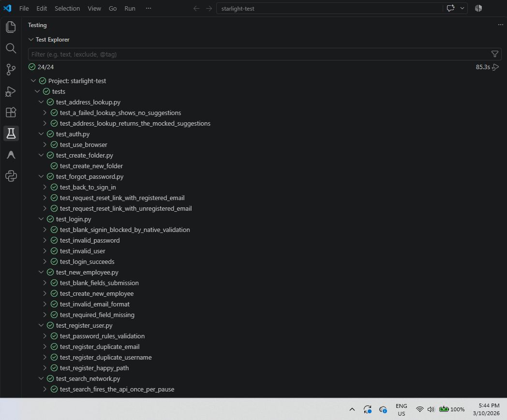The height and width of the screenshot is (420, 507).
Task: Open the View menu
Action: point(94,8)
